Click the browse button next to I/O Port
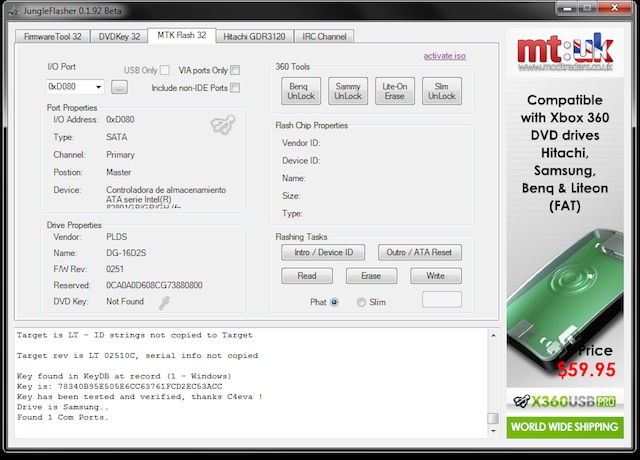The image size is (640, 460). click(x=119, y=87)
